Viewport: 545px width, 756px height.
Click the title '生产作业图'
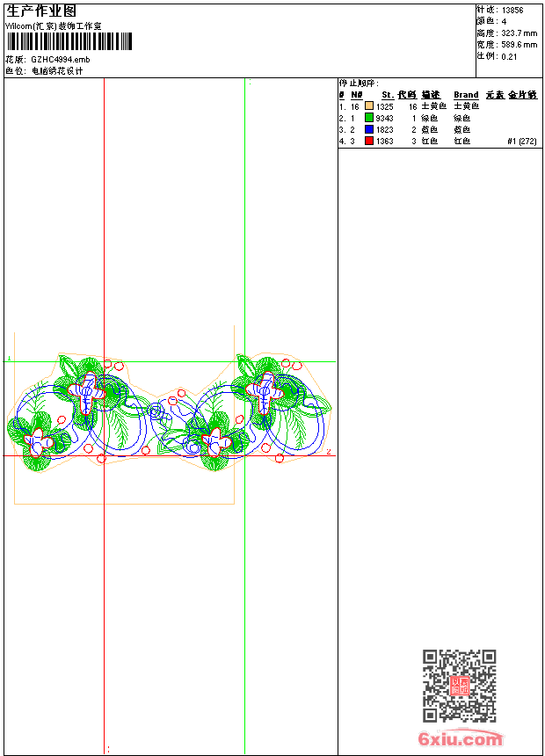pos(41,11)
